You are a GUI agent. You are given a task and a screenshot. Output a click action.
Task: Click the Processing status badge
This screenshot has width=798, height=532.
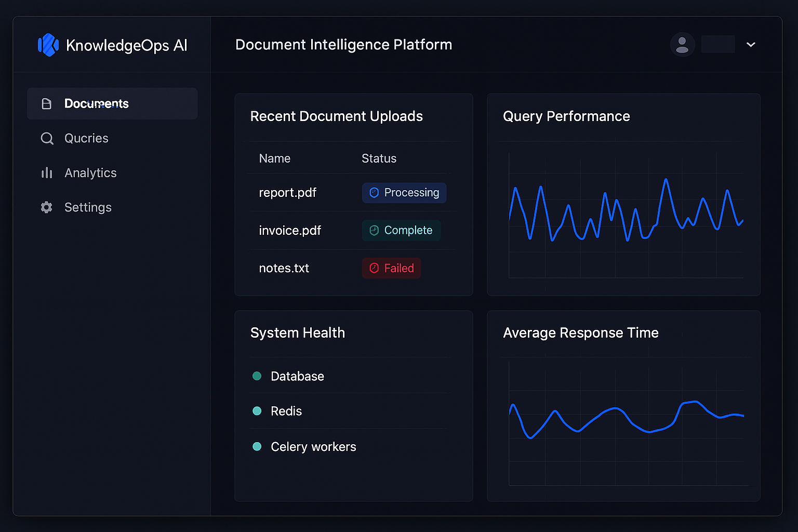[x=404, y=193]
